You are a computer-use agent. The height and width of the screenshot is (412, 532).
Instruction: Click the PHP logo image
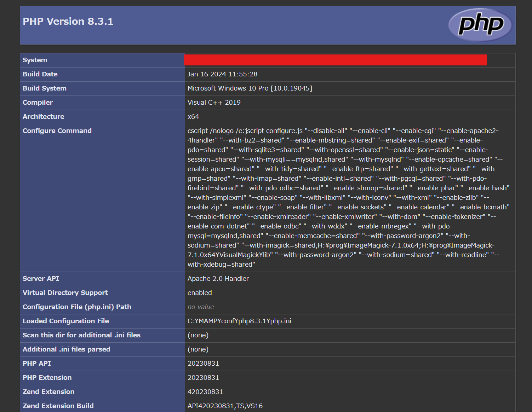[480, 25]
